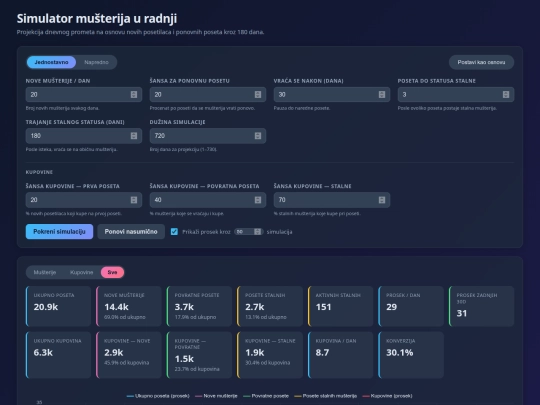Screen dimensions: 540x405
Task: Click Ponovi nasumično button
Action: pos(131,231)
